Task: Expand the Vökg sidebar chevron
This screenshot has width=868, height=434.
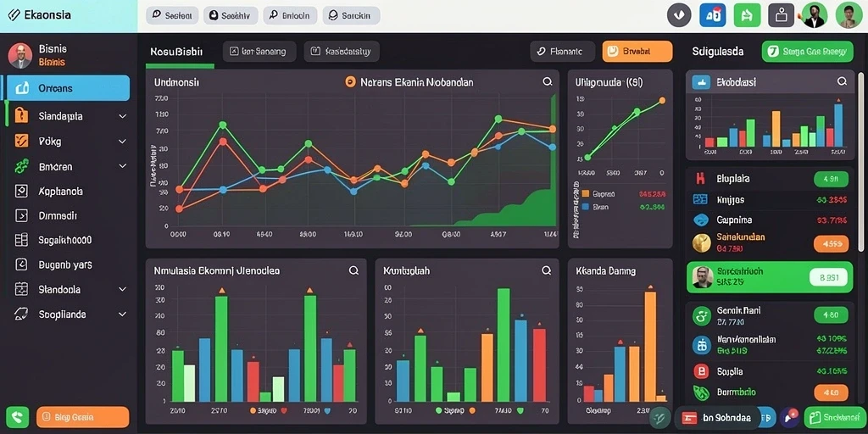Action: pos(122,142)
